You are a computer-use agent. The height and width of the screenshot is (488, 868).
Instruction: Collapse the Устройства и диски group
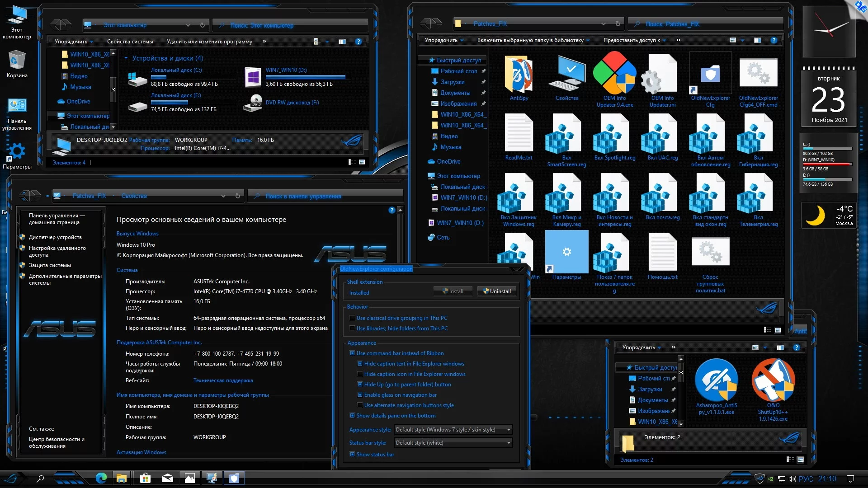126,58
